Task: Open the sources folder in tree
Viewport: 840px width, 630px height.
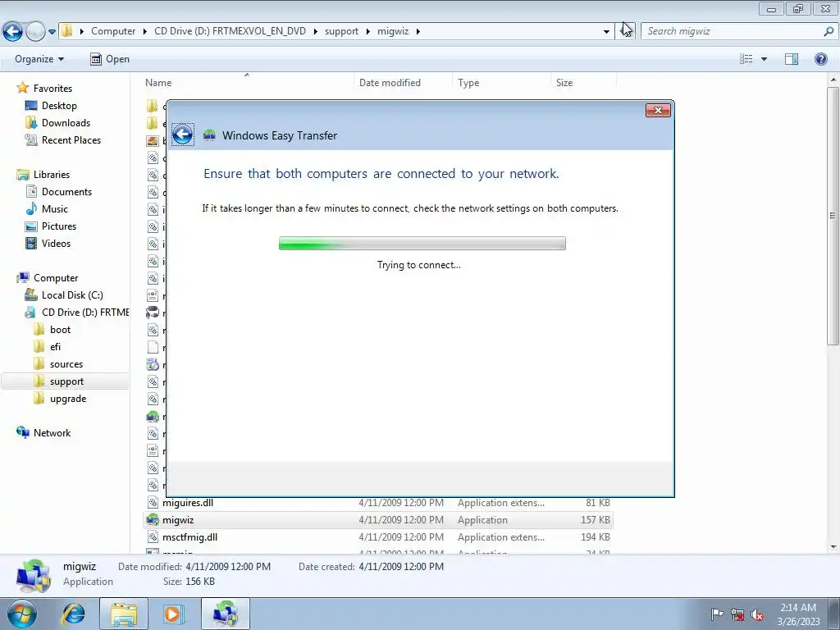Action: click(66, 364)
